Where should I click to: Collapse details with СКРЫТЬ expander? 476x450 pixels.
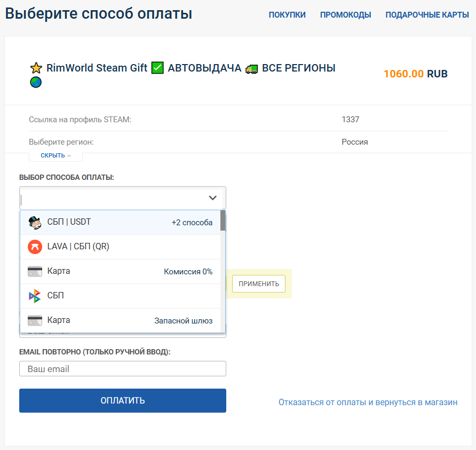coord(55,155)
